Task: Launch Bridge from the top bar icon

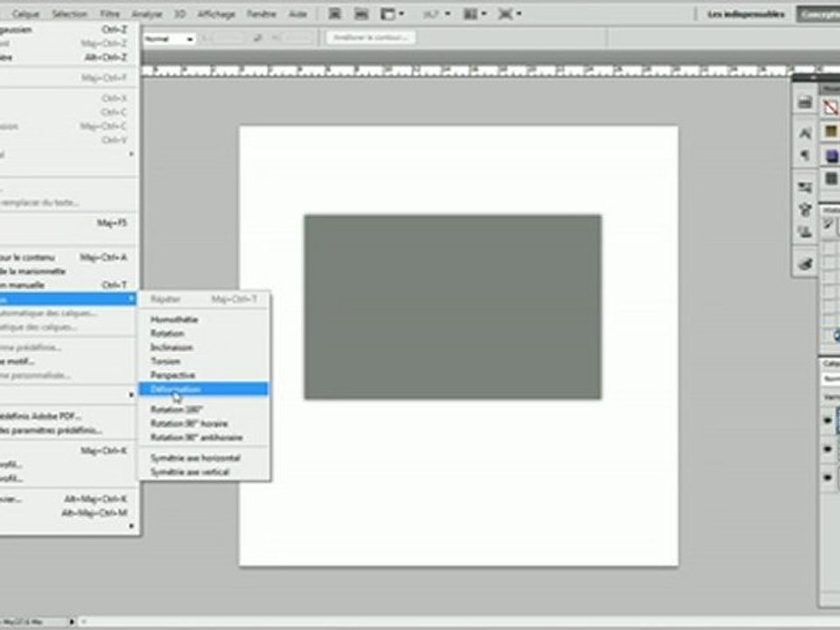Action: tap(334, 14)
